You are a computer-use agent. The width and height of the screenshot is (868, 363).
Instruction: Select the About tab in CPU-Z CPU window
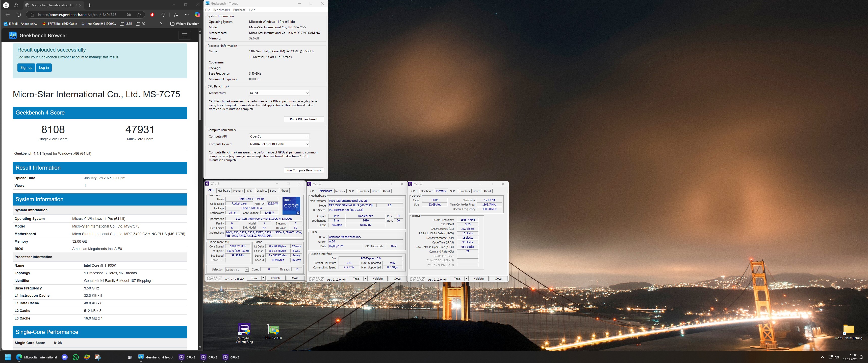coord(284,191)
